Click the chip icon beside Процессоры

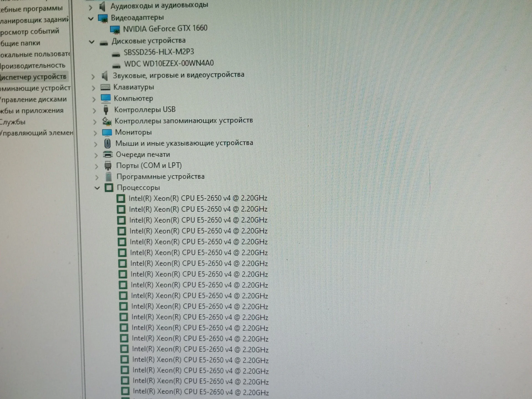(x=109, y=188)
